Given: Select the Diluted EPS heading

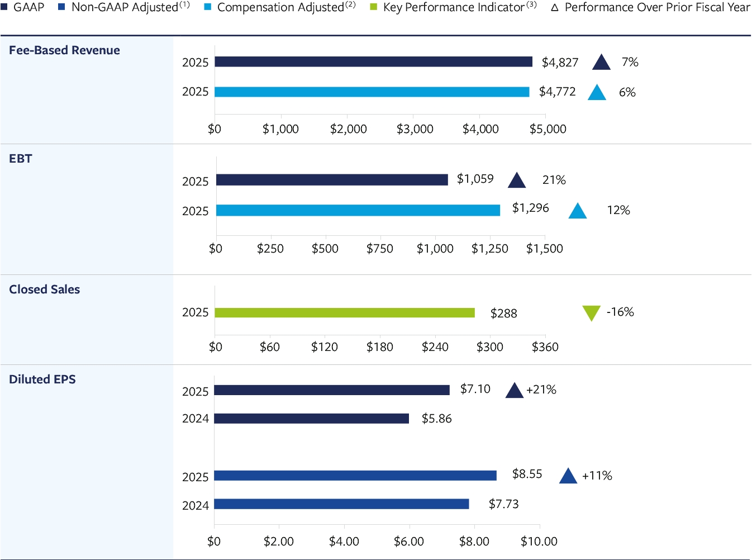Looking at the screenshot, I should [42, 379].
